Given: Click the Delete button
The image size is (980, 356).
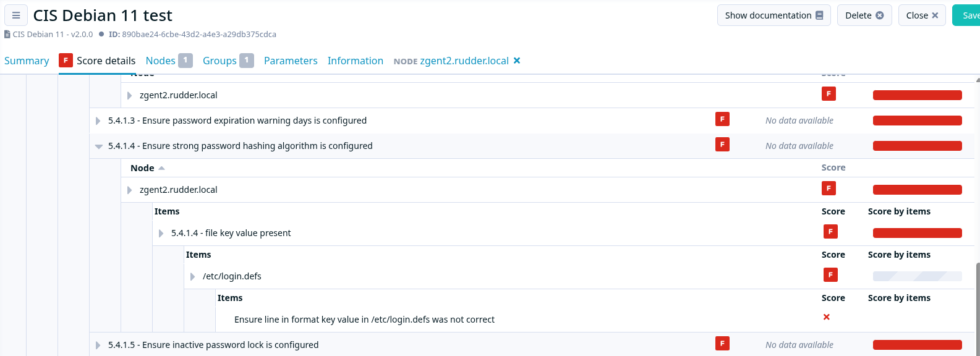Looking at the screenshot, I should (864, 15).
